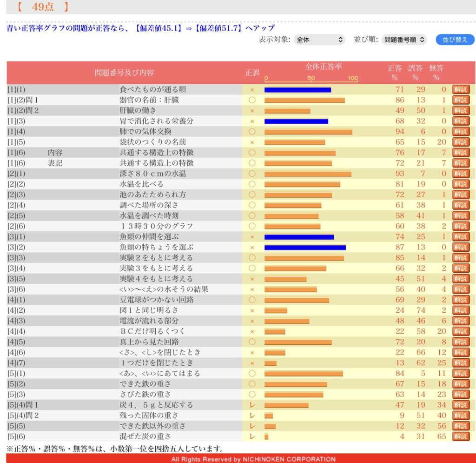Click the blue bar for 魚類の特ちょうを選ぶ
This screenshot has height=463, width=476.
(305, 247)
